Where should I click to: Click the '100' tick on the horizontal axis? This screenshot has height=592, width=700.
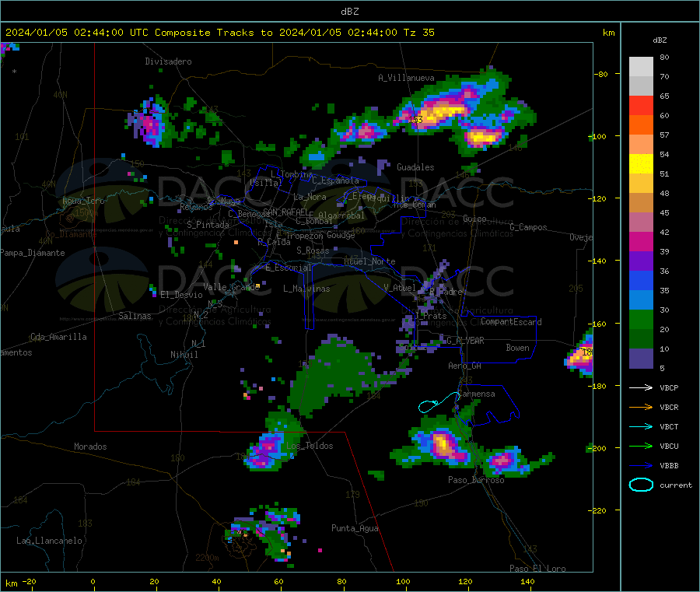403,581
